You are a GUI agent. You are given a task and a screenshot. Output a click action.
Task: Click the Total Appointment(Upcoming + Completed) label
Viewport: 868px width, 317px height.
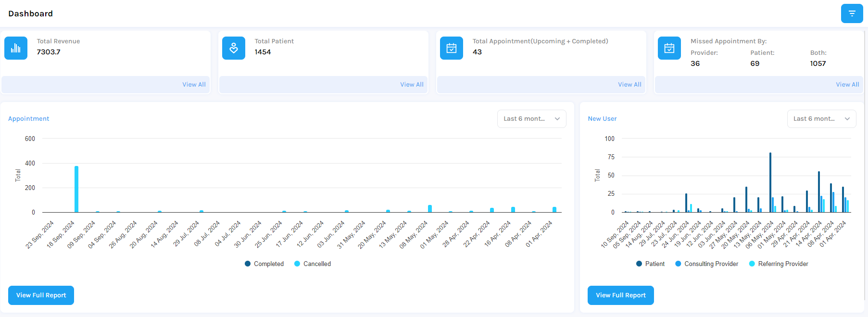point(540,41)
